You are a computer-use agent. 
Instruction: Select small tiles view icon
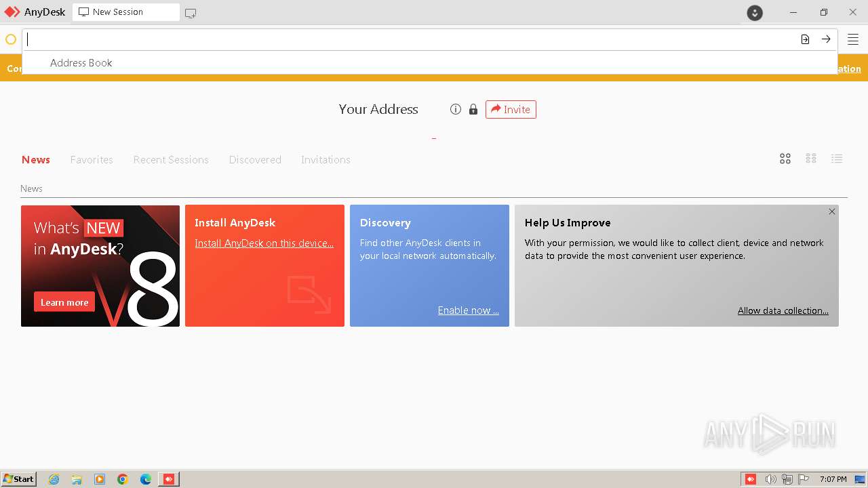(x=811, y=159)
